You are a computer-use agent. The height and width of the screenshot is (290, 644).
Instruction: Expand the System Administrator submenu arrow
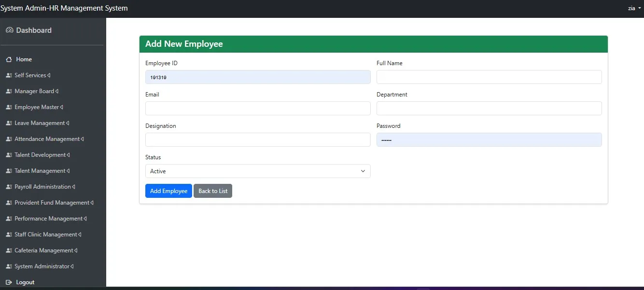pos(72,266)
